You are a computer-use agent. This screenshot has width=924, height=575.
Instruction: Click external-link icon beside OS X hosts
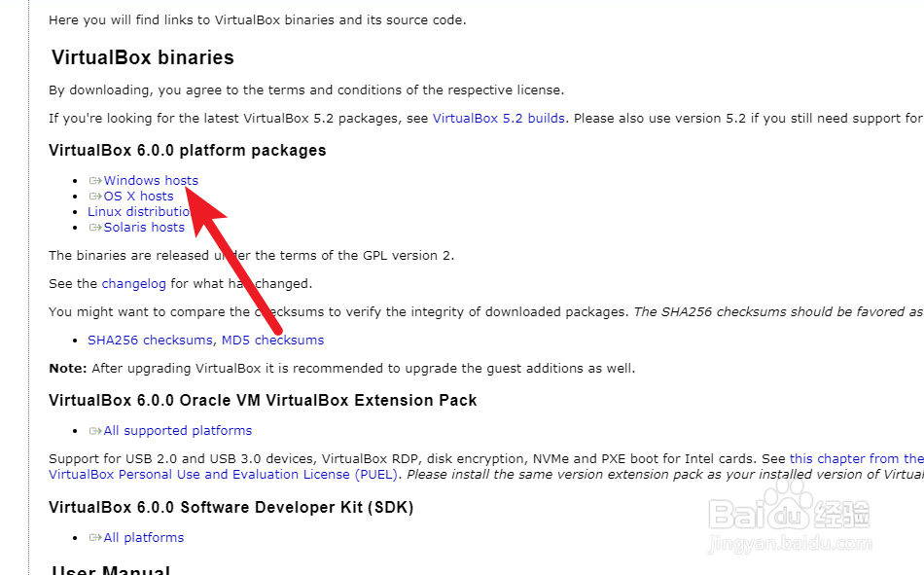[95, 197]
